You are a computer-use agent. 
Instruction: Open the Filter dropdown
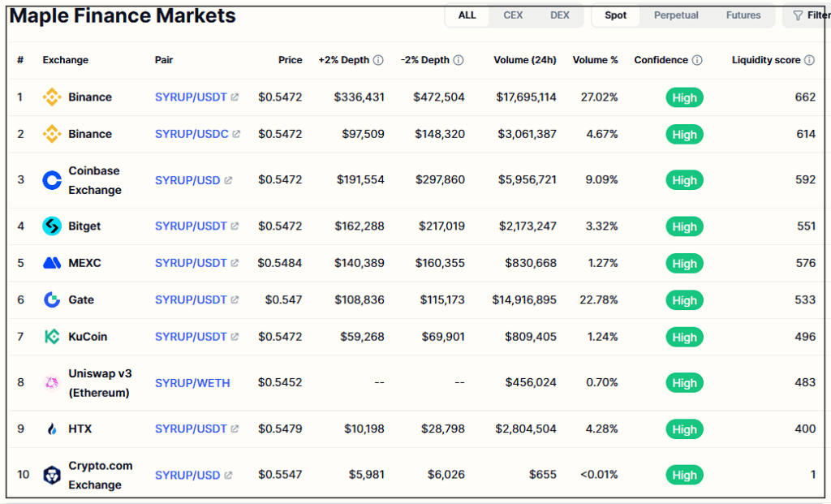810,15
